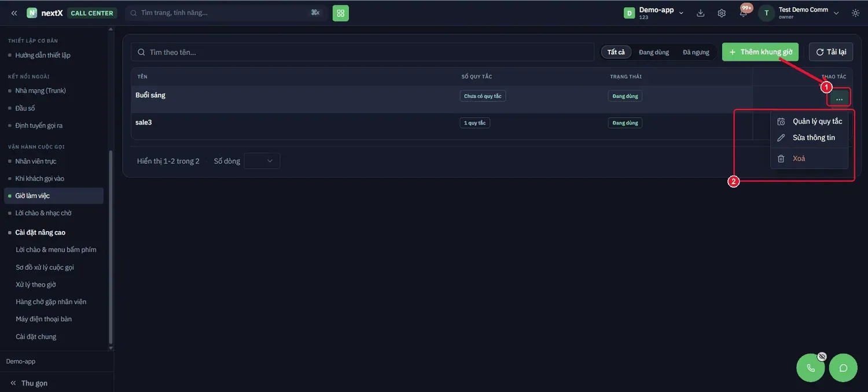
Task: Click the download icon in the header
Action: click(x=701, y=13)
